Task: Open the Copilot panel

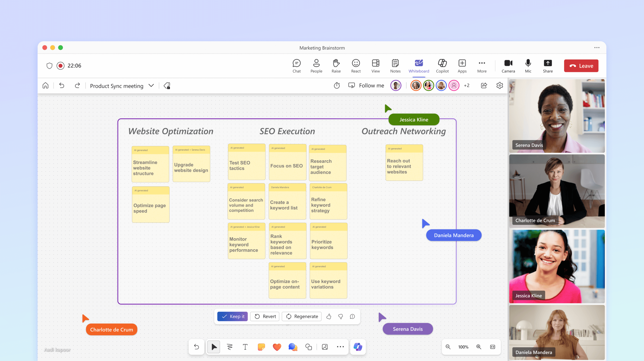Action: coord(442,65)
